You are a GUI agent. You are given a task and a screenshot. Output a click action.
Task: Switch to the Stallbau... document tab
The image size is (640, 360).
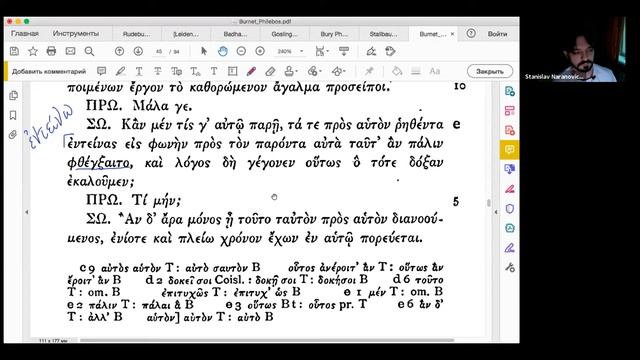383,34
